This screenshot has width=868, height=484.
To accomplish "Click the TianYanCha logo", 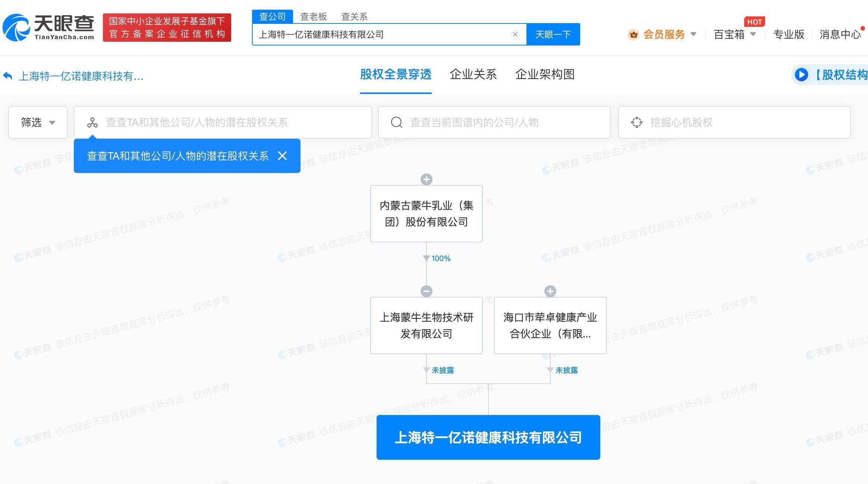I will (48, 27).
